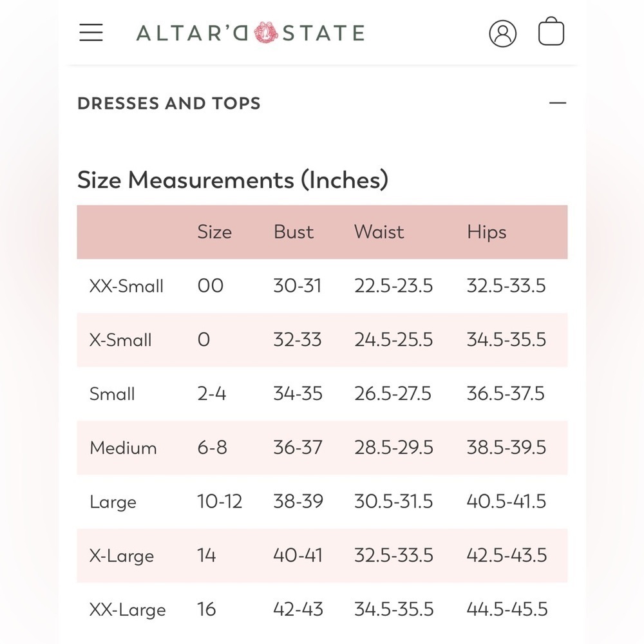Select the Hips column header

[x=487, y=232]
